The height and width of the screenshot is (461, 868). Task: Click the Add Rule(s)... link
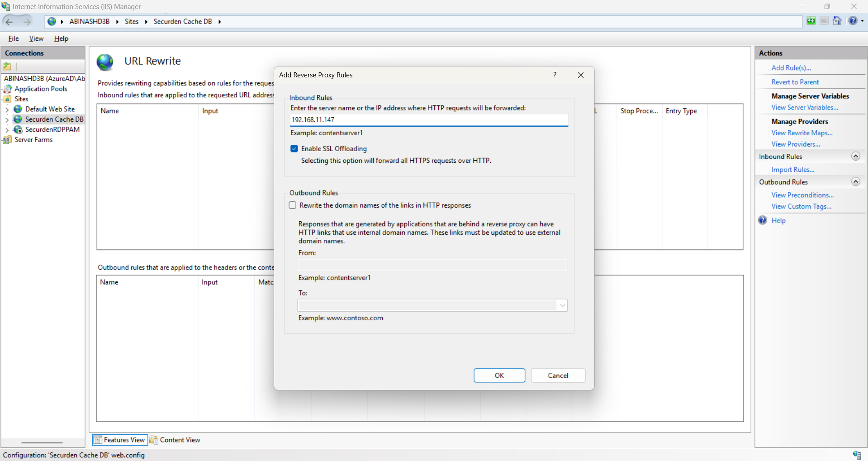point(791,68)
